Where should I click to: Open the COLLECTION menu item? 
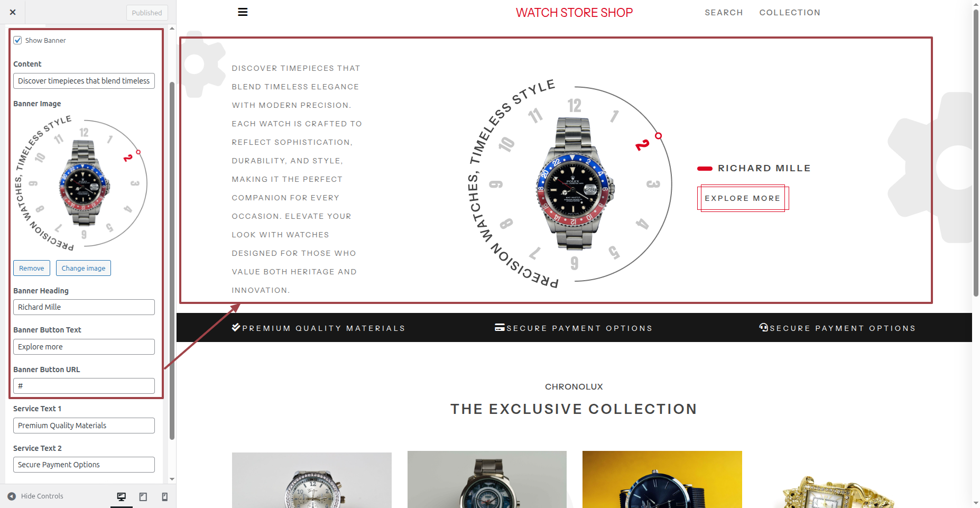pyautogui.click(x=790, y=12)
